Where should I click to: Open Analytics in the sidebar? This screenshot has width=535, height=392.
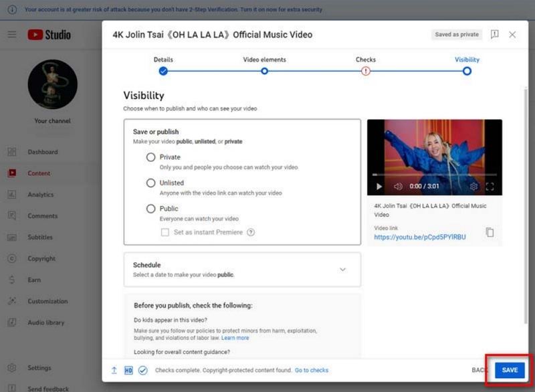[x=41, y=195]
